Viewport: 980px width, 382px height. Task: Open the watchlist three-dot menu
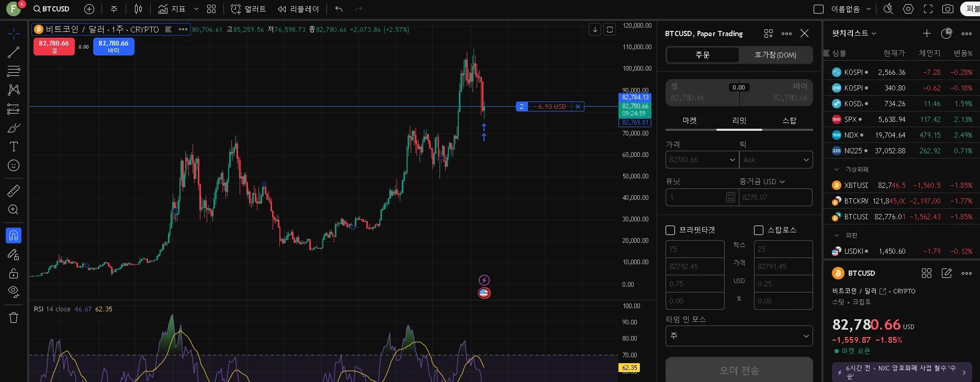coord(966,33)
